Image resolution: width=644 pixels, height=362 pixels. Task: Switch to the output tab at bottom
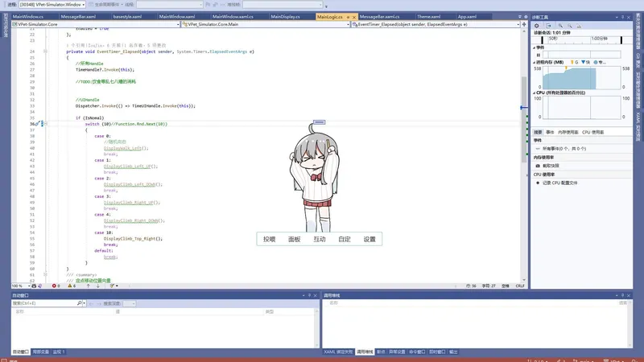(x=453, y=352)
